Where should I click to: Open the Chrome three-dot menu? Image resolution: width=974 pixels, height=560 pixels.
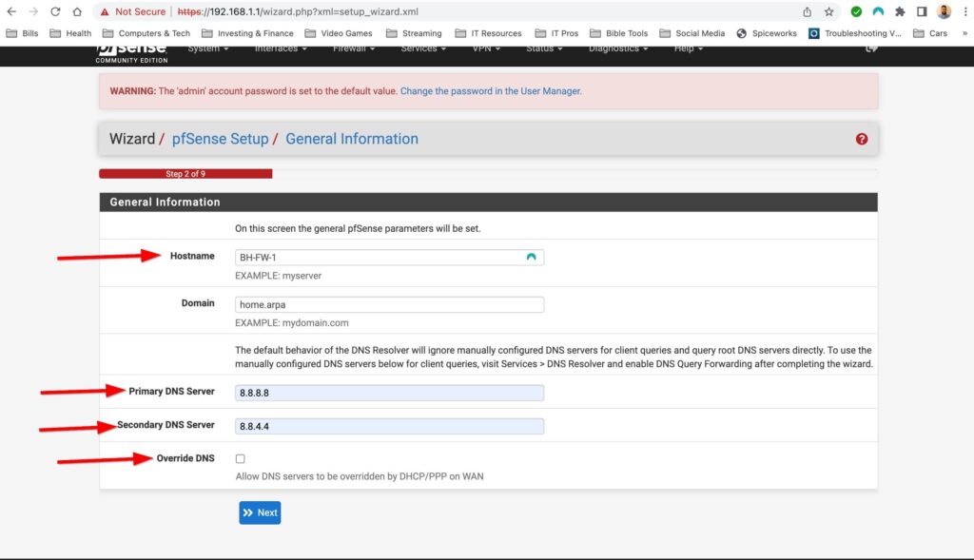(964, 11)
